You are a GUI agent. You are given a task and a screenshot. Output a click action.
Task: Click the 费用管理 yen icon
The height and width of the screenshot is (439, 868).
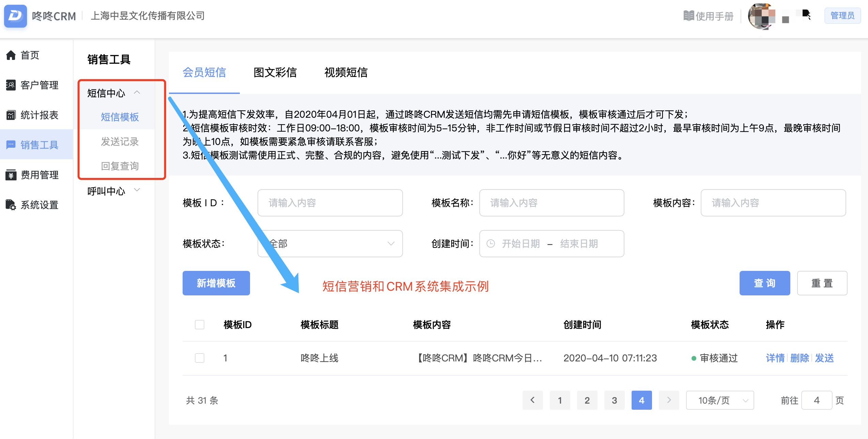click(11, 175)
